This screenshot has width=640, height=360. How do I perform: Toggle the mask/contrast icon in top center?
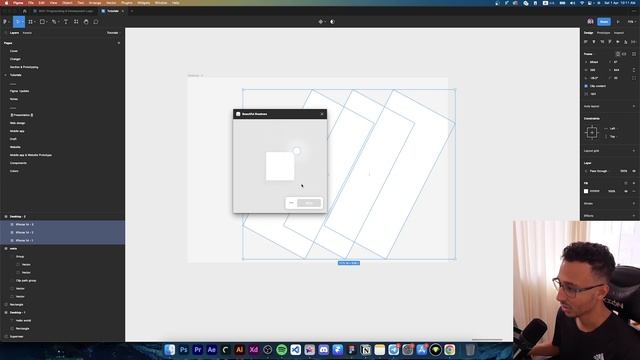coord(332,22)
